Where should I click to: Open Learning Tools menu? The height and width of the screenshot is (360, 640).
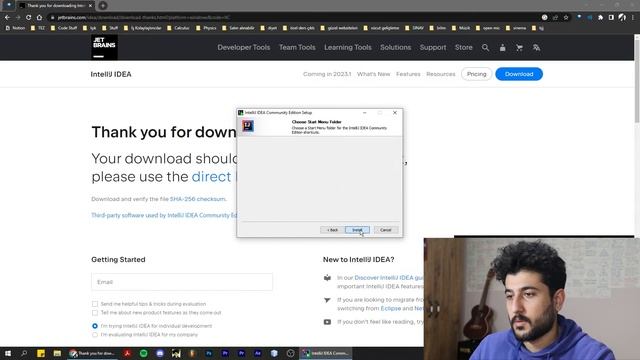pos(348,47)
